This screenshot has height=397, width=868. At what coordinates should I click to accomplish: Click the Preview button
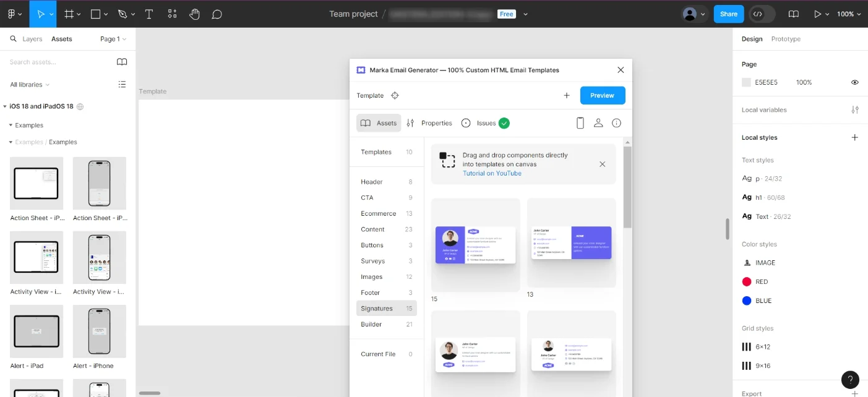(x=603, y=95)
